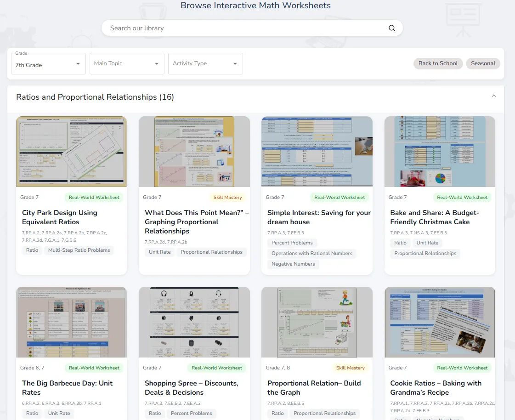
Task: Select Operations with Rational Numbers tag
Action: coord(311,253)
